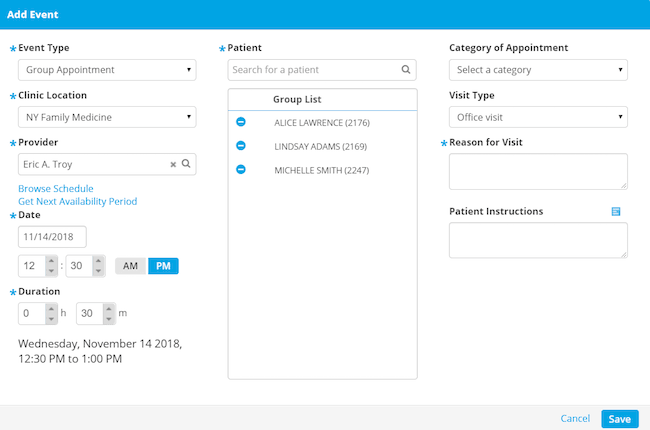Select PM for the appointment time
650x430 pixels.
point(163,266)
